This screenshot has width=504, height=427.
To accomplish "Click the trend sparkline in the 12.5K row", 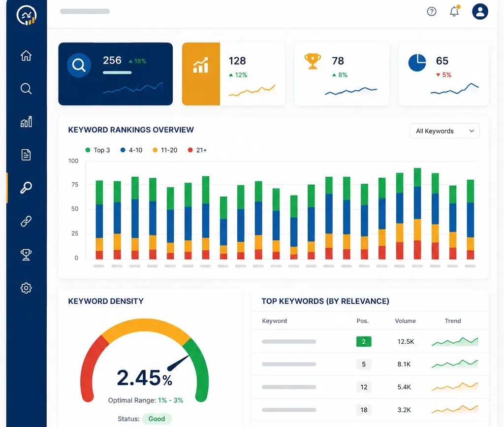I will pyautogui.click(x=455, y=342).
